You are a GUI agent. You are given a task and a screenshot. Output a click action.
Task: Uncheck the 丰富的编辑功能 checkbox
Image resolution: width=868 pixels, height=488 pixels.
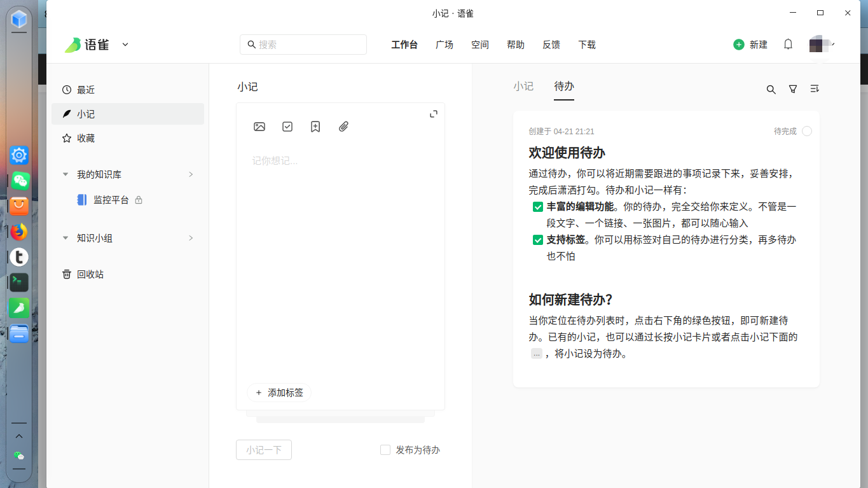click(x=537, y=207)
